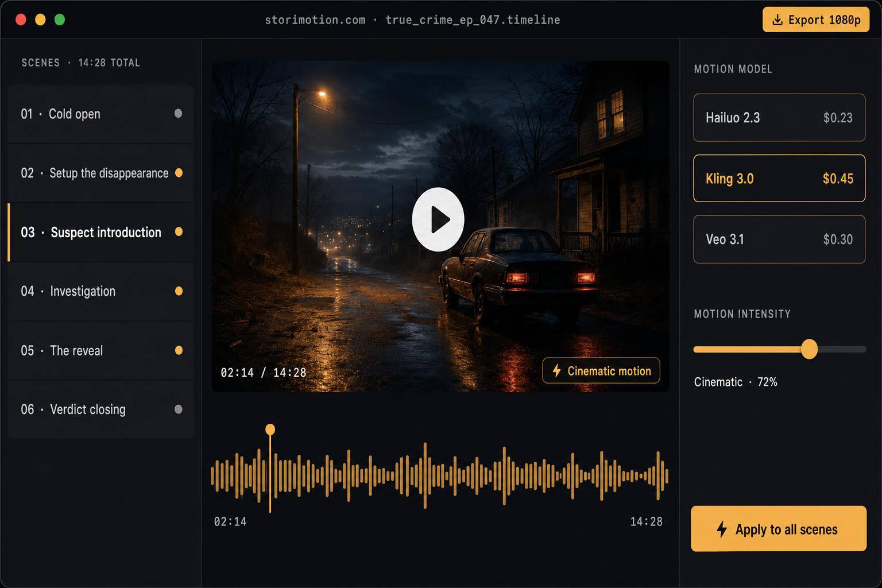Click the green maximize window button
This screenshot has height=588, width=882.
[60, 20]
